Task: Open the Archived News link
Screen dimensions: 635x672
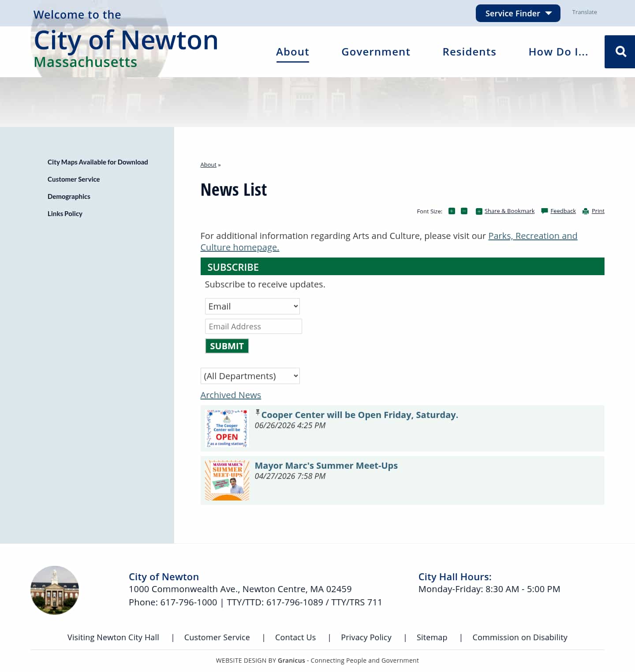Action: (231, 395)
